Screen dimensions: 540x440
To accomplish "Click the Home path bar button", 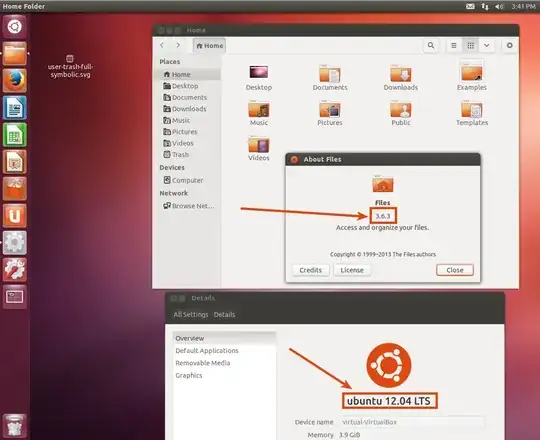I will 209,46.
